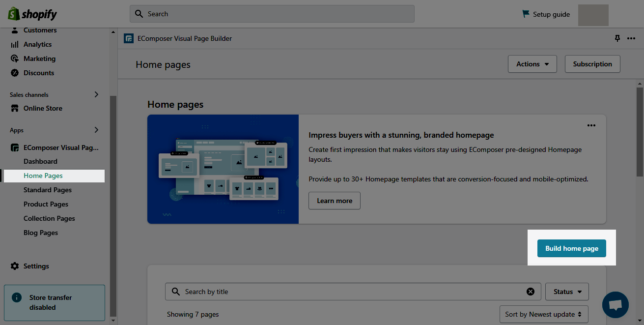Open the app header three-dot menu

coord(631,38)
